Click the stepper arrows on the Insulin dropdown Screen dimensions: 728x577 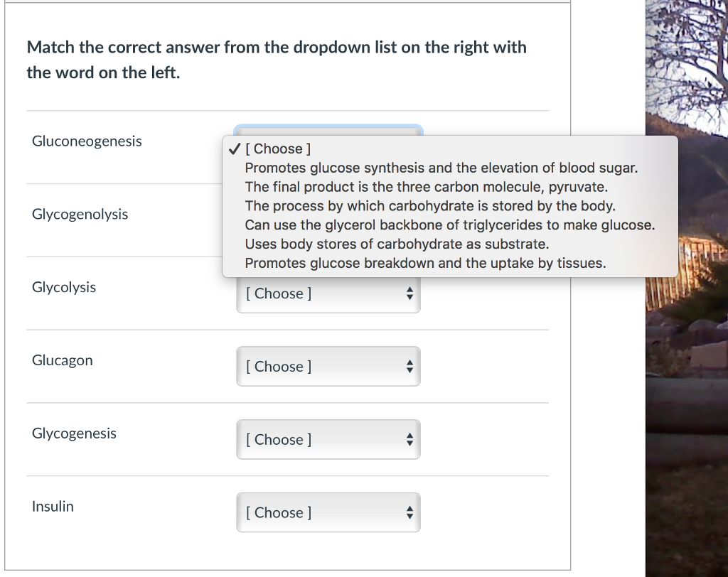point(409,512)
